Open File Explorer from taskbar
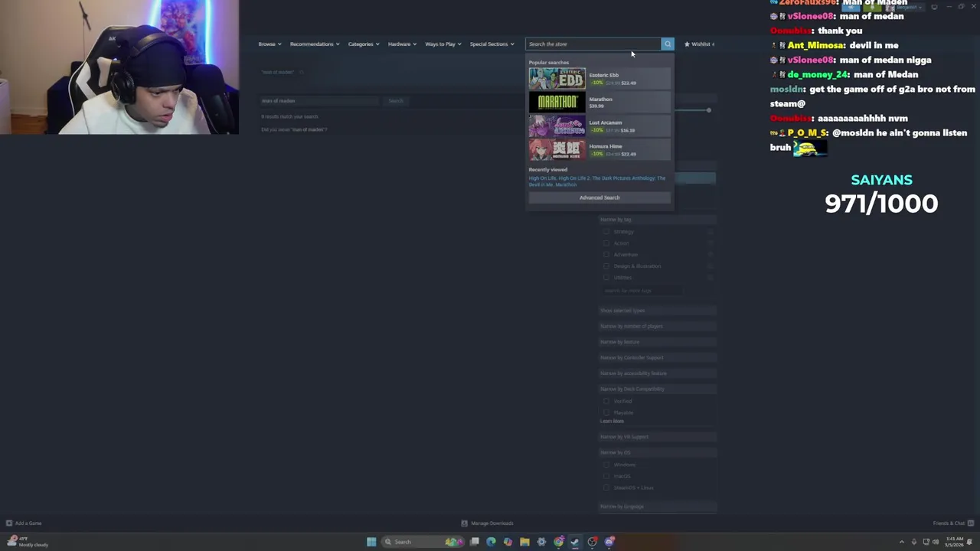 click(524, 542)
